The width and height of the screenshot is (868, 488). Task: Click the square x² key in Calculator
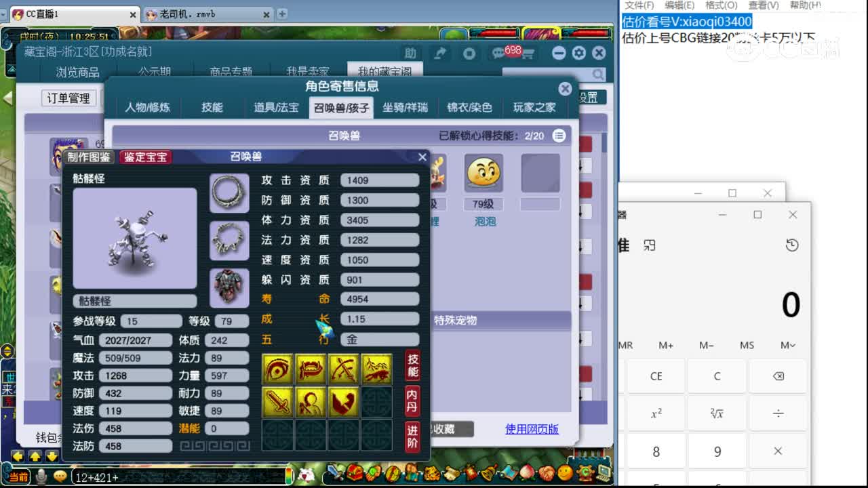pyautogui.click(x=656, y=413)
